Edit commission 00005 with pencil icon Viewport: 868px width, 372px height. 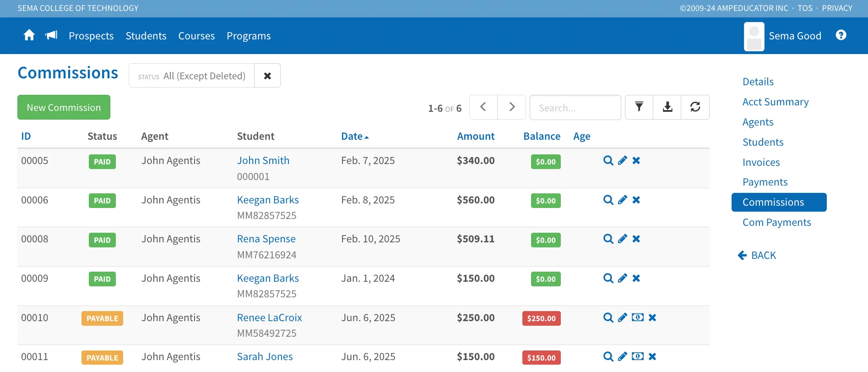623,161
